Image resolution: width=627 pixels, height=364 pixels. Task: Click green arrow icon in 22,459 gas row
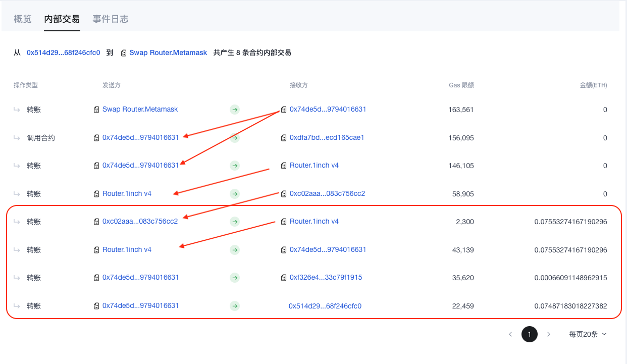point(234,306)
